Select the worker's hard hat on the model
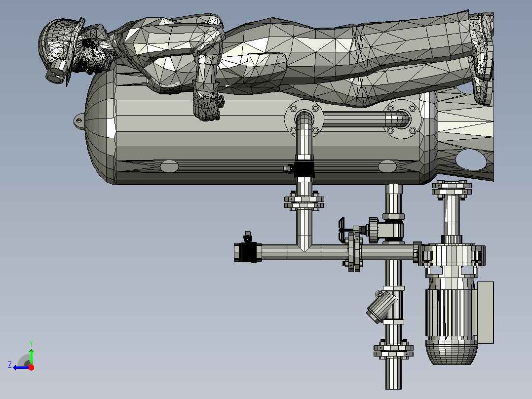The height and width of the screenshot is (399, 532). [60, 42]
